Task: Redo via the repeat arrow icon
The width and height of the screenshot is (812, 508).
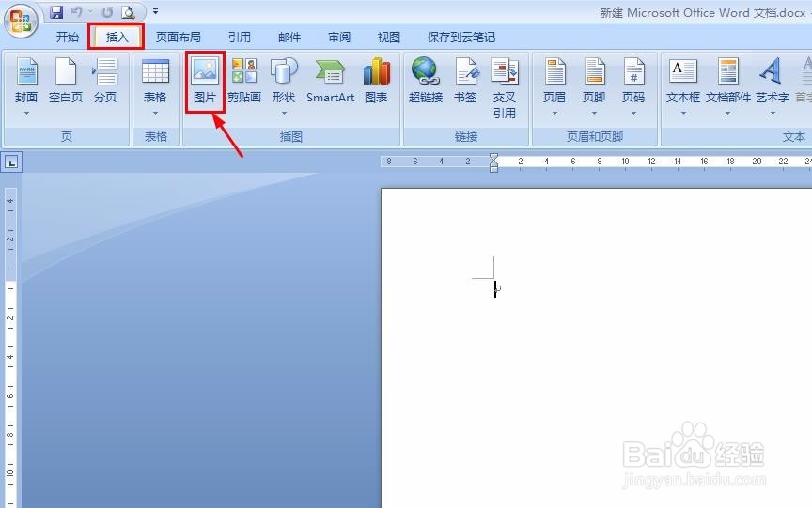Action: coord(107,12)
